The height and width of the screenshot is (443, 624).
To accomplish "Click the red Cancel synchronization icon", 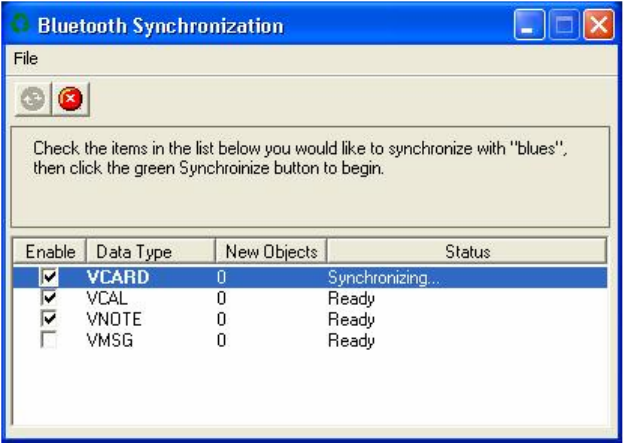I will coord(70,99).
